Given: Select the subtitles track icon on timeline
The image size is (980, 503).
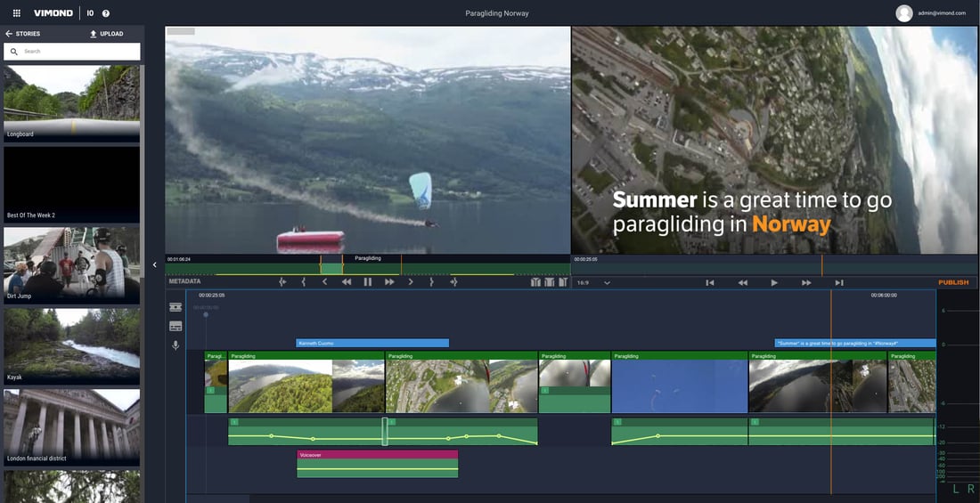Looking at the screenshot, I should (x=176, y=326).
